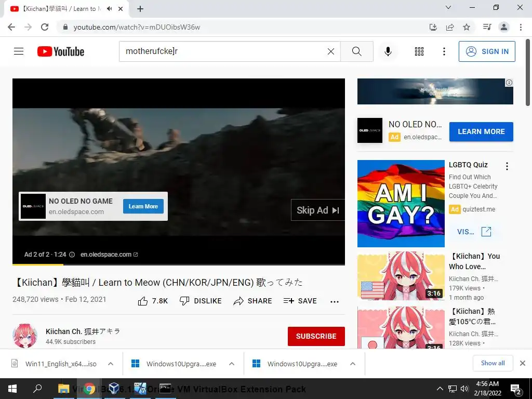Click Learn More on video ad overlay
The height and width of the screenshot is (399, 532).
pos(143,206)
